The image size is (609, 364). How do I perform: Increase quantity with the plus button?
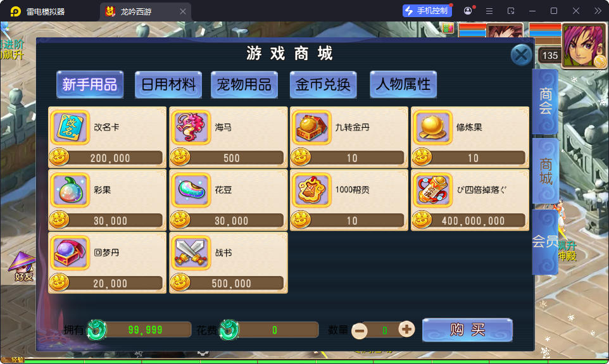coord(406,329)
